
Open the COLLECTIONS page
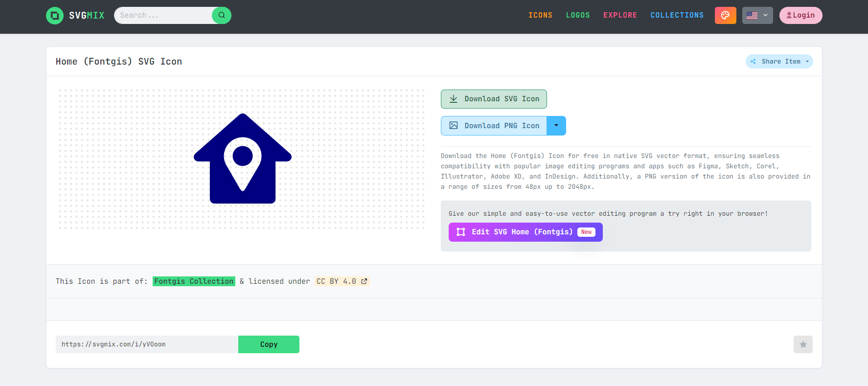677,15
